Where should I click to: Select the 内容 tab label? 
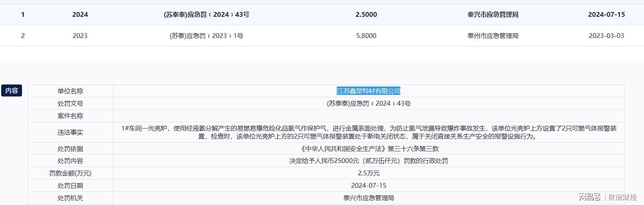(x=12, y=90)
